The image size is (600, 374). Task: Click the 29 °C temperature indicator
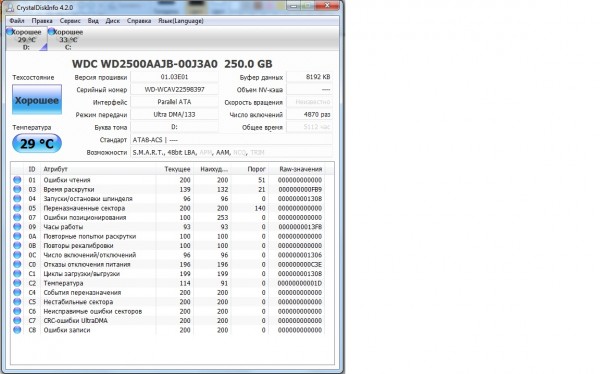37,144
